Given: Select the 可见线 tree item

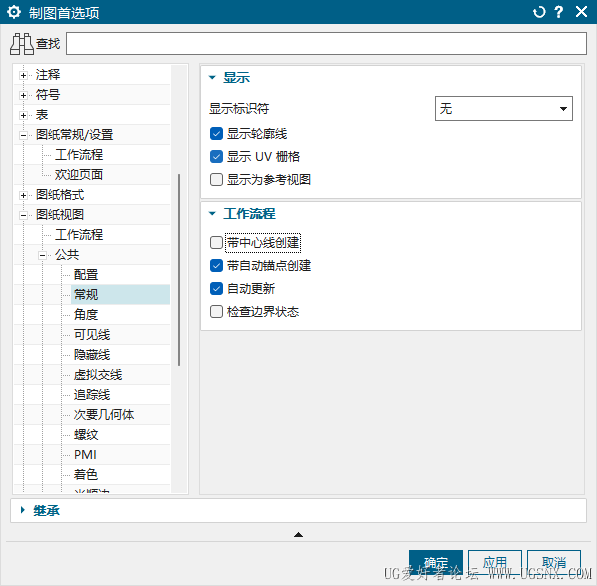Looking at the screenshot, I should (x=92, y=335).
